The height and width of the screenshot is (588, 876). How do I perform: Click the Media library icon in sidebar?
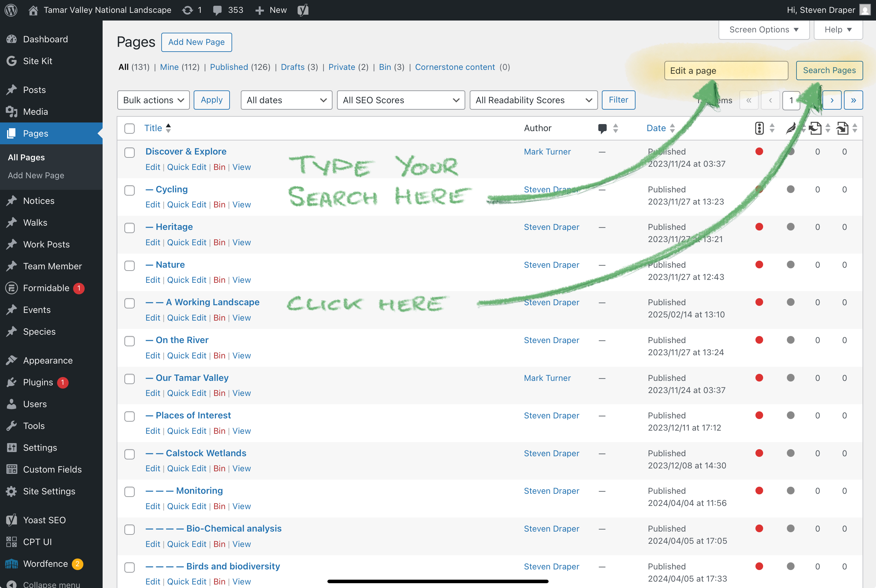[12, 111]
